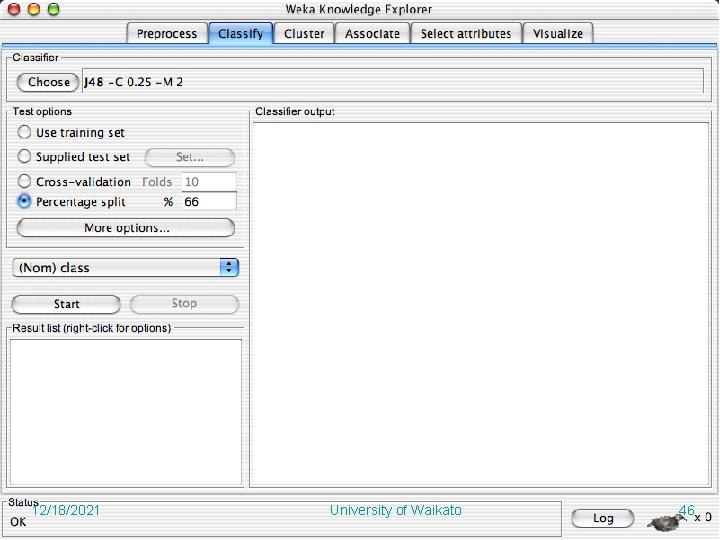Viewport: 720px width, 540px height.
Task: Close the Weka Knowledge Explorer window
Action: tap(14, 9)
